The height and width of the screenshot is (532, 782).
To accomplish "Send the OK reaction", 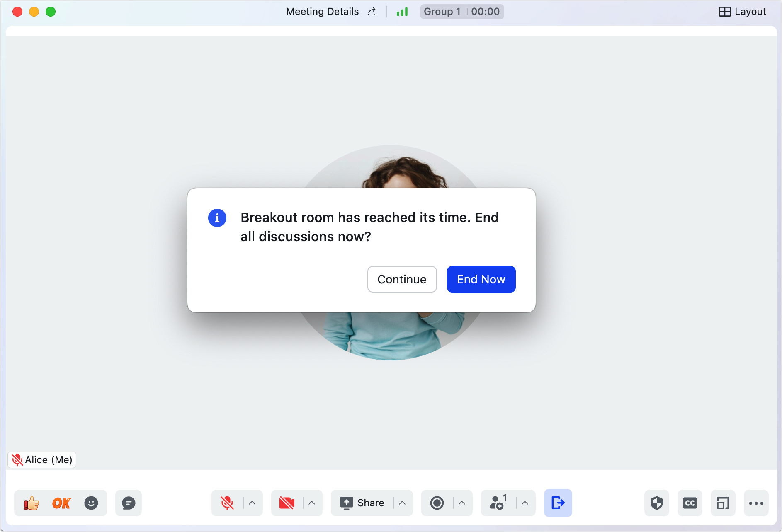I will [61, 503].
